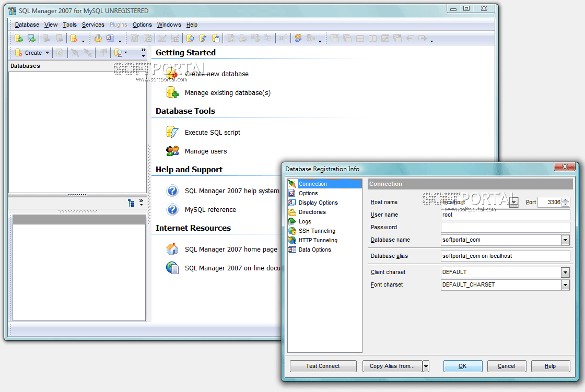The image size is (585, 392).
Task: Open the Options menu
Action: 142,25
